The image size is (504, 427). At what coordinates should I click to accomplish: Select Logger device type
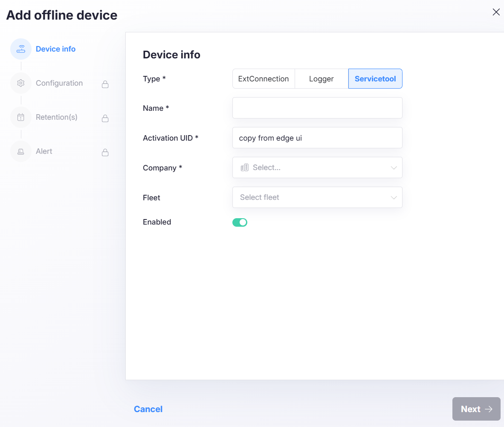[322, 79]
